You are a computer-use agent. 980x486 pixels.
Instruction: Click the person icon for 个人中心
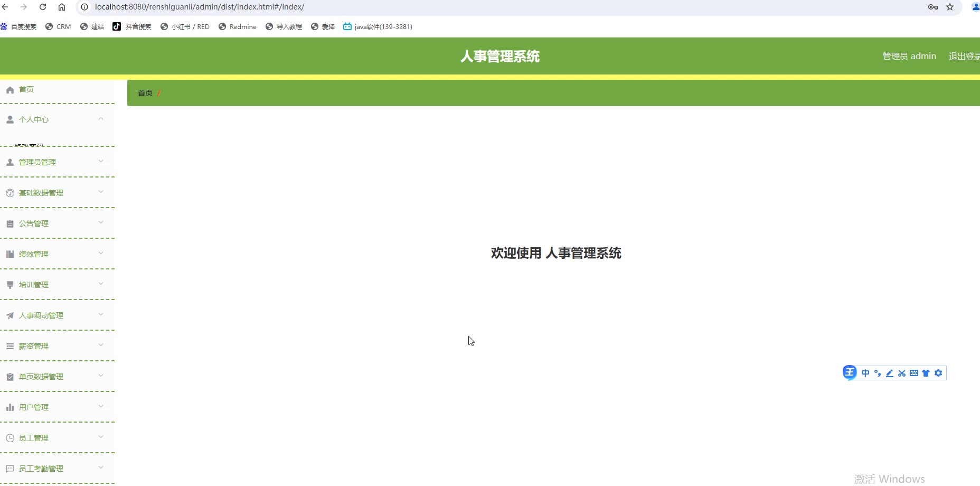tap(10, 120)
